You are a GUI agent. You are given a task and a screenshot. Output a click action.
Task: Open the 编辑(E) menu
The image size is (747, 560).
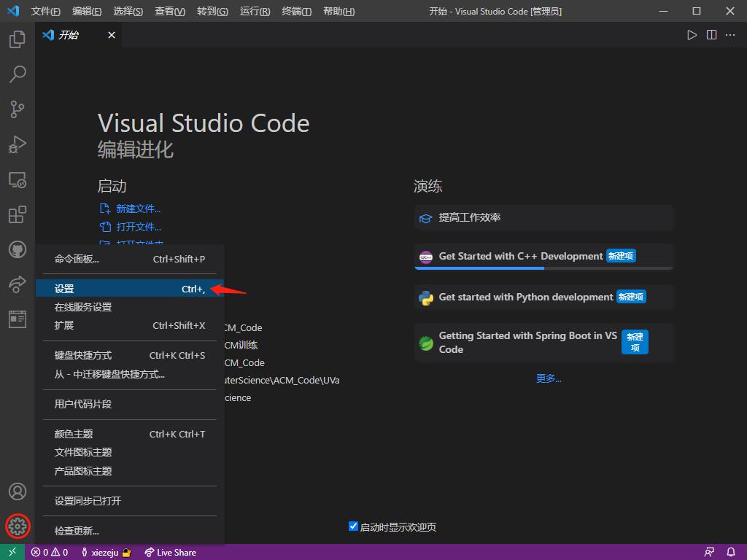point(87,11)
